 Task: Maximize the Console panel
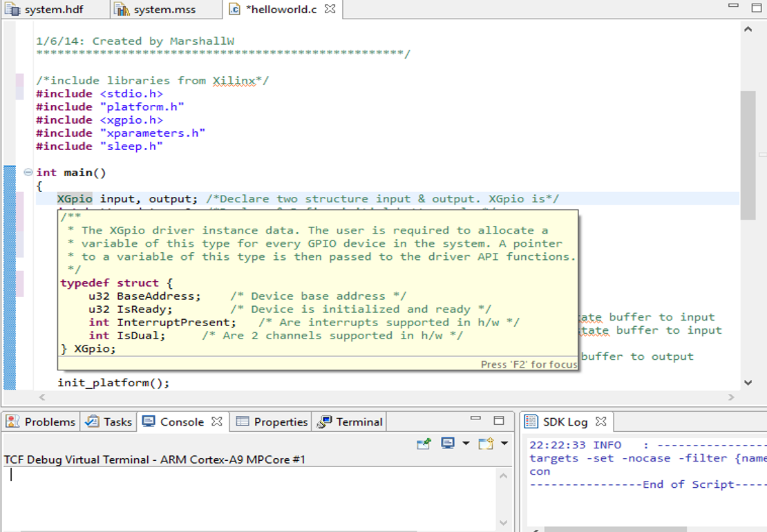[x=499, y=420]
